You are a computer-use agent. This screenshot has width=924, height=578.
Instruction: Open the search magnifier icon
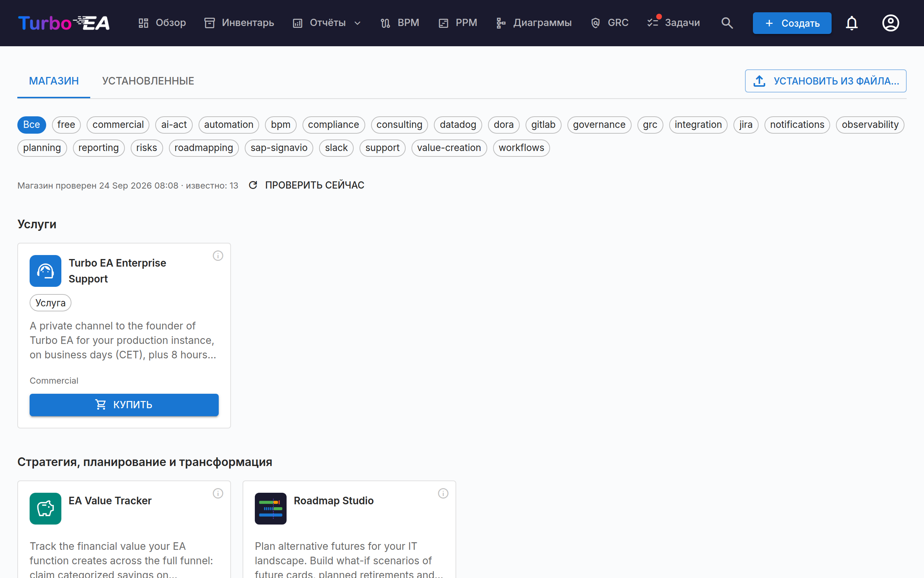point(727,23)
